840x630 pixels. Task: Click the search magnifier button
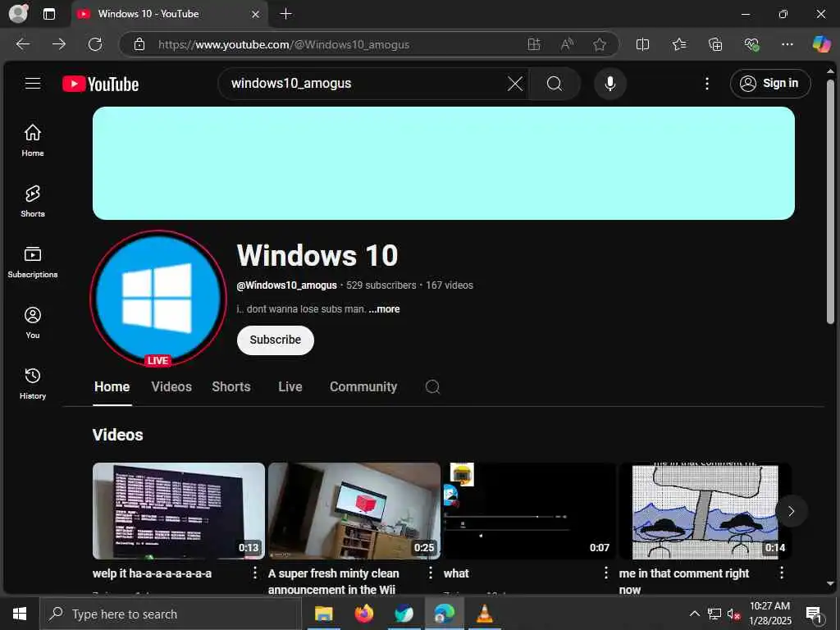point(555,84)
